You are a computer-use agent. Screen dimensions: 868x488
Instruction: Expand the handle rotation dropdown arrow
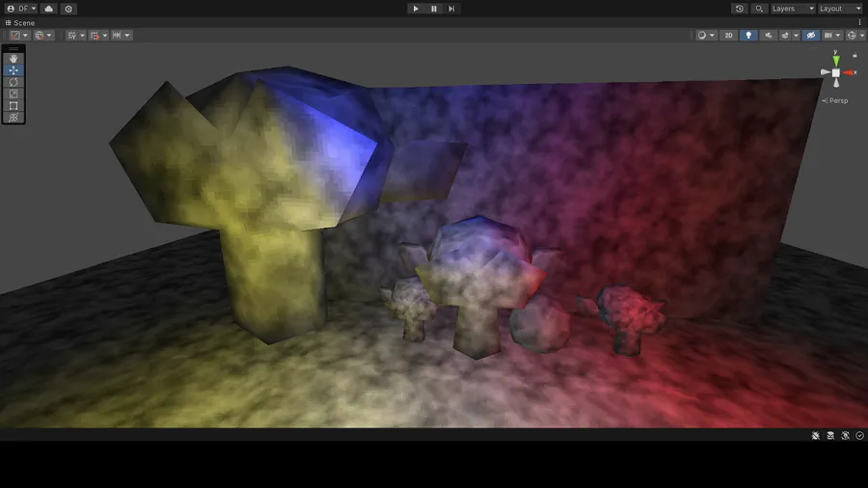(x=49, y=36)
